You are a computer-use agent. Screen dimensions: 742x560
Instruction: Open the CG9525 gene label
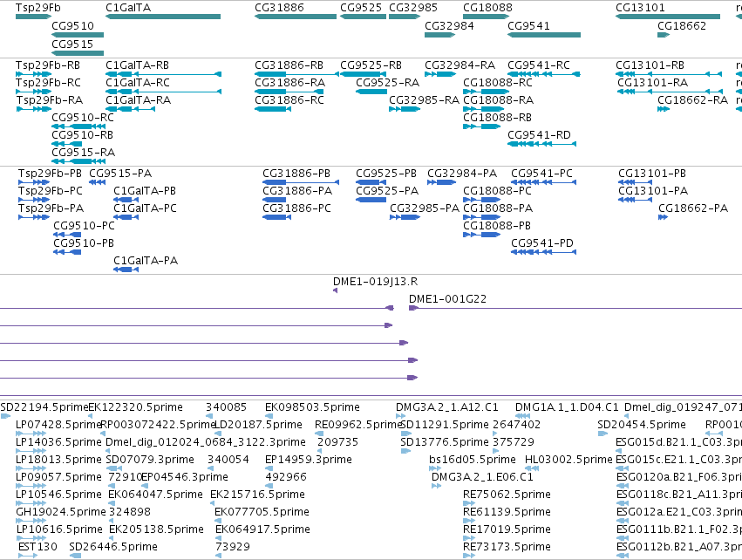point(361,8)
